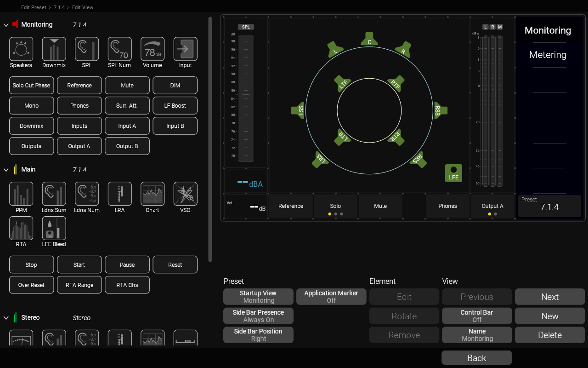This screenshot has width=588, height=368.
Task: Click the SPL meter bar in preview
Action: tap(246, 98)
